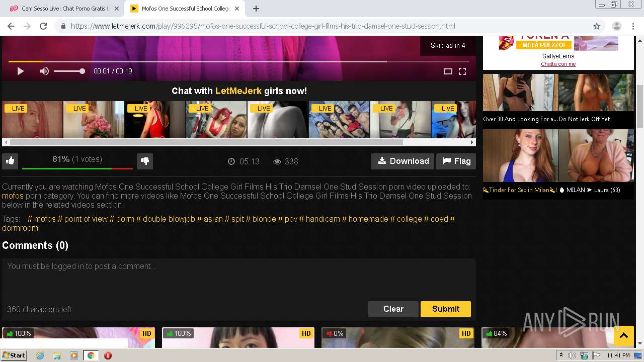Image resolution: width=644 pixels, height=362 pixels.
Task: Click the Skip ad overlay
Action: click(x=448, y=46)
